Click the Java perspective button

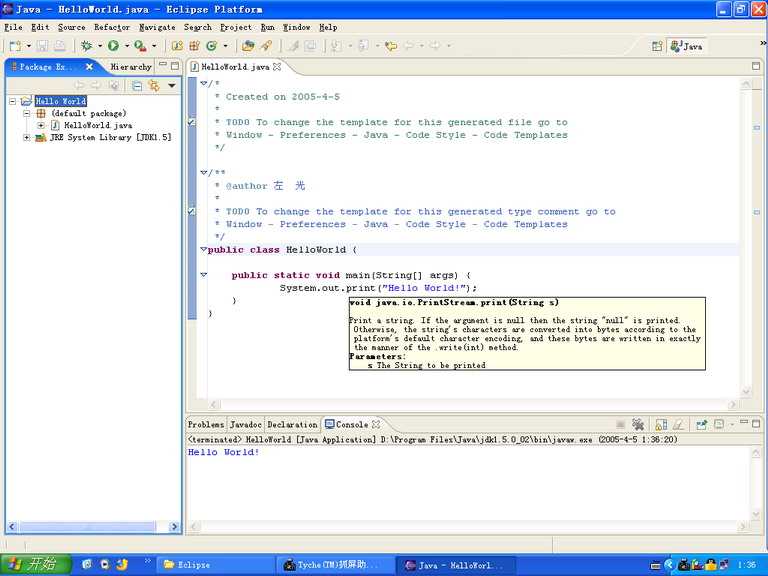tap(687, 46)
